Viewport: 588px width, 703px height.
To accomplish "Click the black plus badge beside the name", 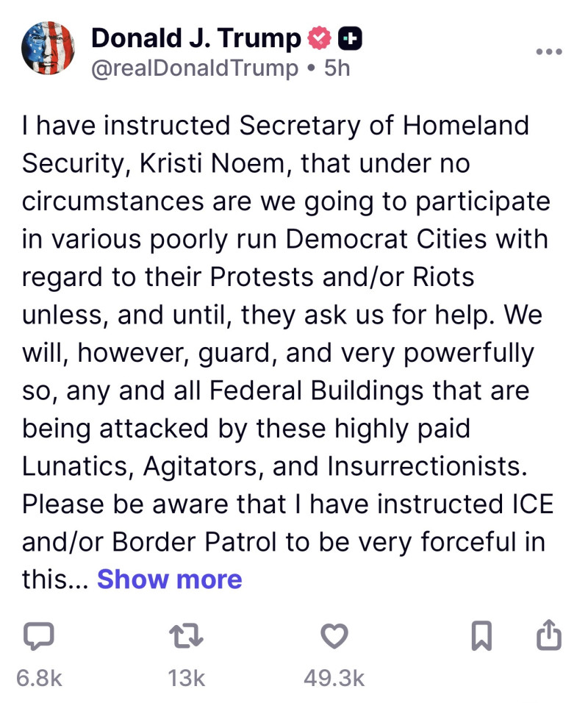I will point(348,39).
